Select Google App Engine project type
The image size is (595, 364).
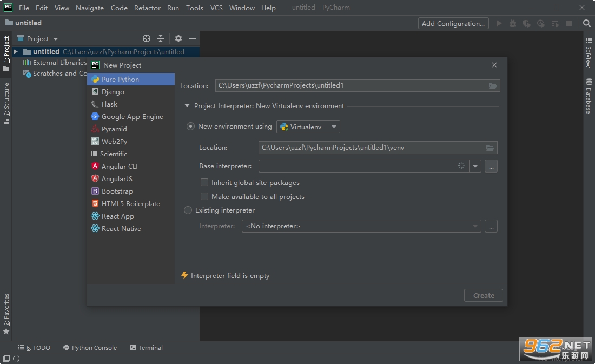[131, 116]
